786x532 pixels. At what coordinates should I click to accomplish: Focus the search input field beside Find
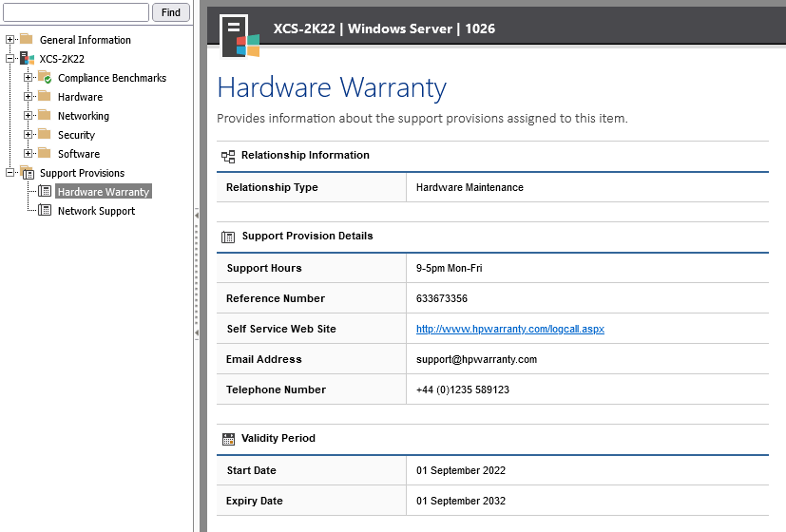76,12
